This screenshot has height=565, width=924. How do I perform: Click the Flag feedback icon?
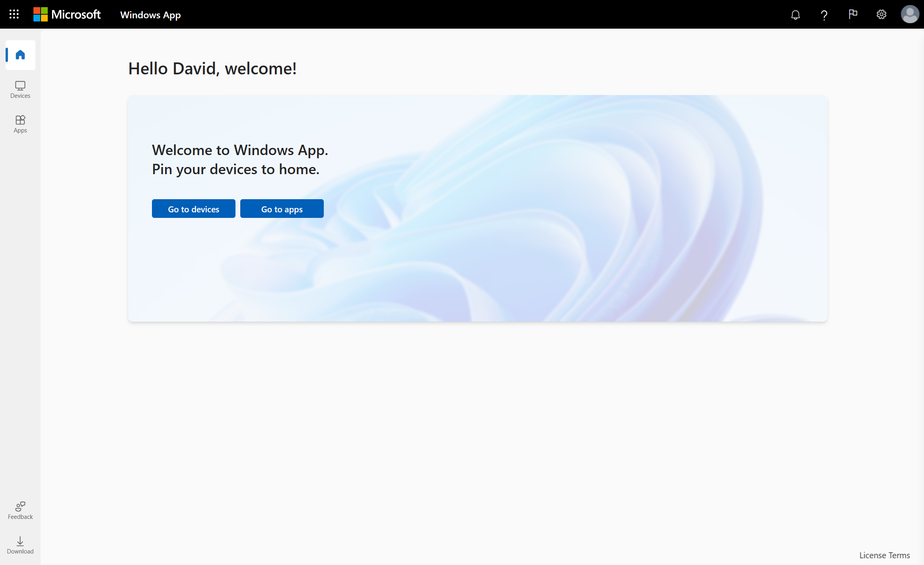tap(853, 14)
